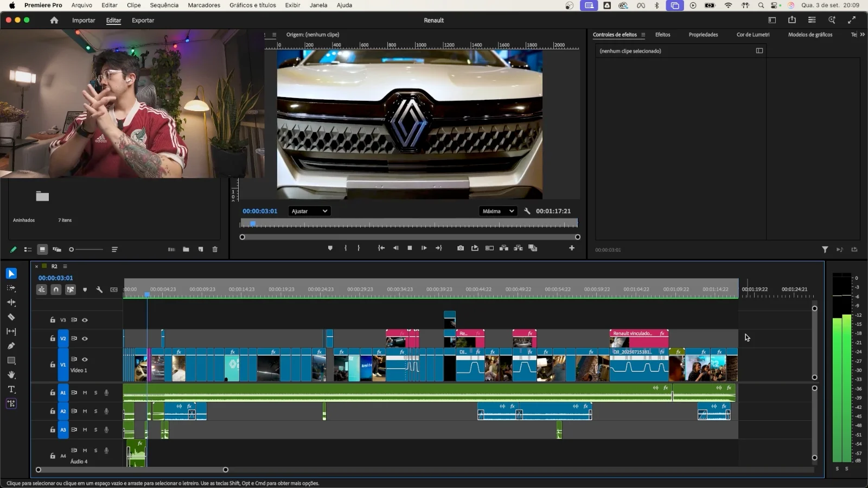Screen dimensions: 868x488
Task: Delete selected project item with trash icon
Action: click(215, 249)
